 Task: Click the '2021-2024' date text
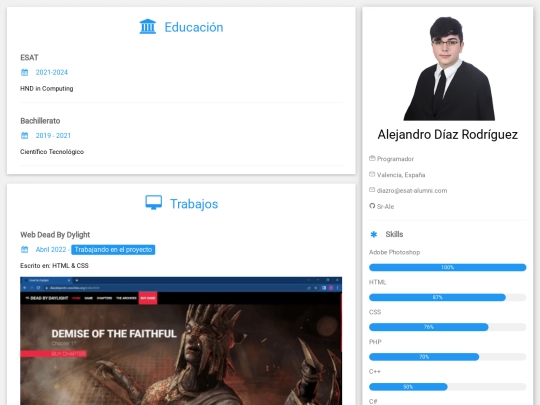(52, 72)
